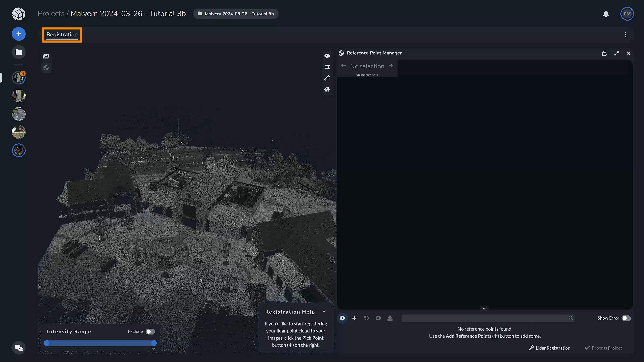Click the next selection arrow in Reference Point Manager
Viewport: 644px width, 362px height.
point(391,66)
